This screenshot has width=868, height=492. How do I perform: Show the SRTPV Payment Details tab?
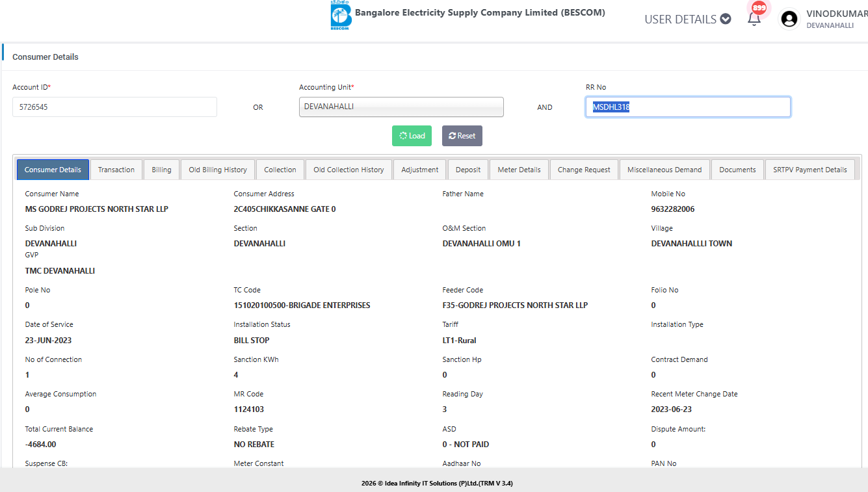(x=809, y=170)
